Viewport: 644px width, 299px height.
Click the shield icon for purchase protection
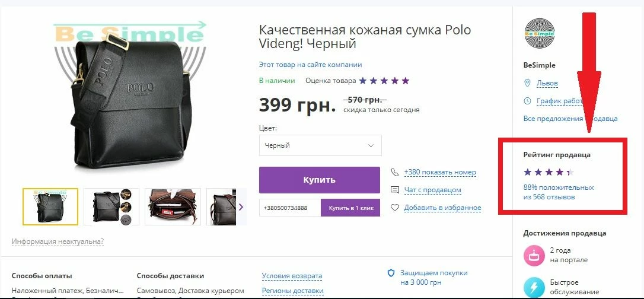coord(391,273)
